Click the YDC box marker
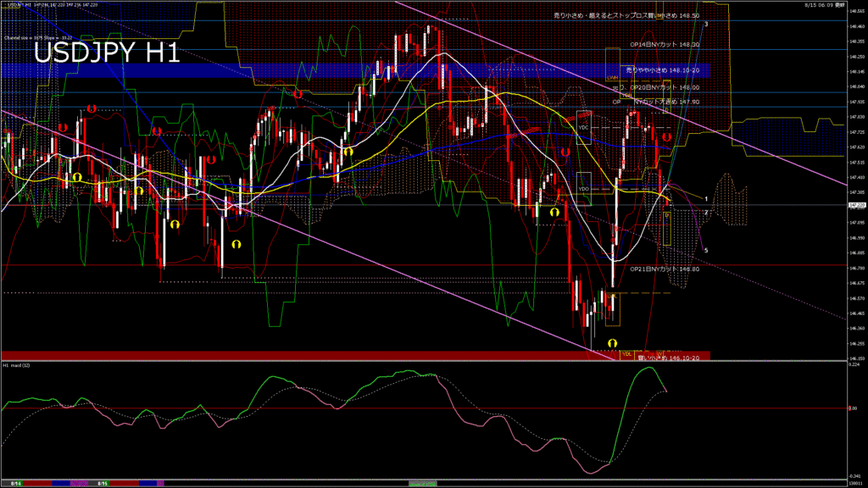868x488 pixels. pyautogui.click(x=583, y=128)
